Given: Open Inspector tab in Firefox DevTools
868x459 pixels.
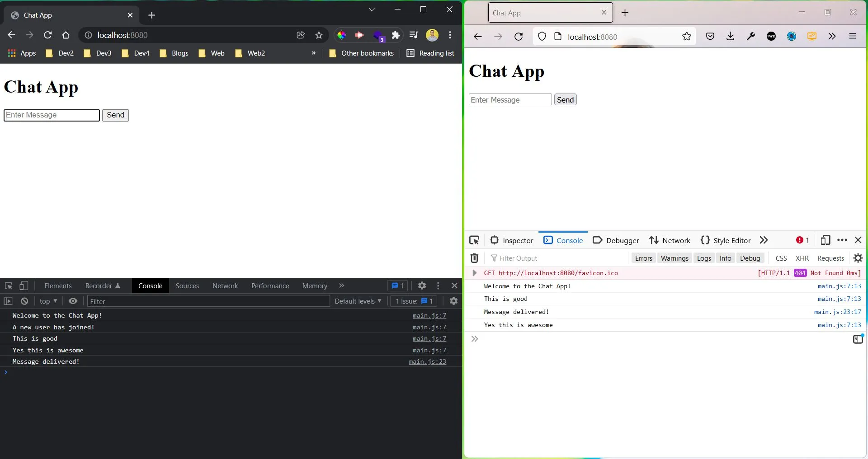Looking at the screenshot, I should (x=512, y=240).
